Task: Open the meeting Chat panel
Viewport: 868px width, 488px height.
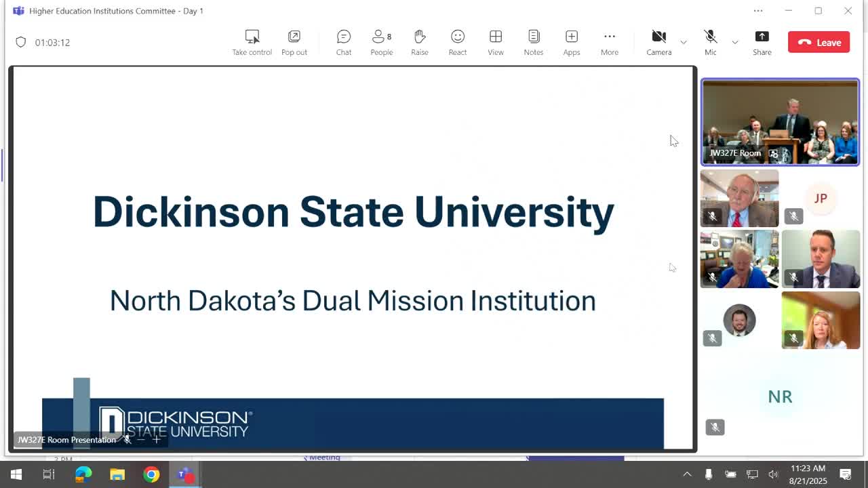Action: 344,43
